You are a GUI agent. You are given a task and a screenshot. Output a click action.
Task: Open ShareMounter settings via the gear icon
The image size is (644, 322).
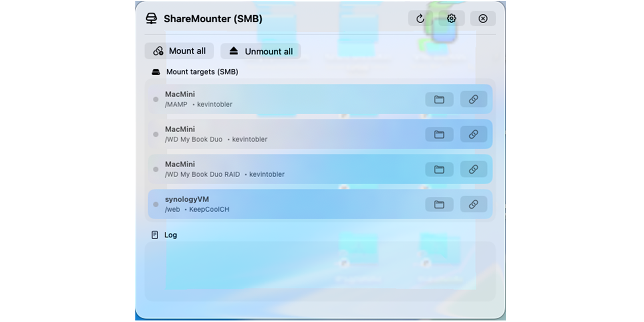tap(451, 18)
